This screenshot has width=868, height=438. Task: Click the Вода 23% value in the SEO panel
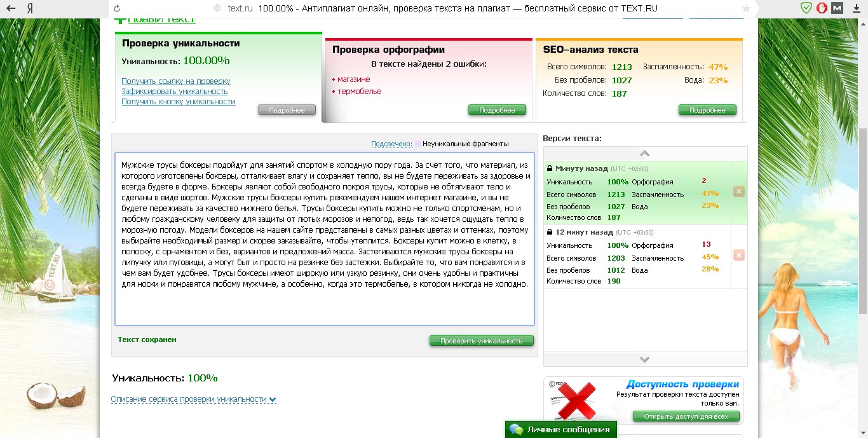(x=718, y=80)
